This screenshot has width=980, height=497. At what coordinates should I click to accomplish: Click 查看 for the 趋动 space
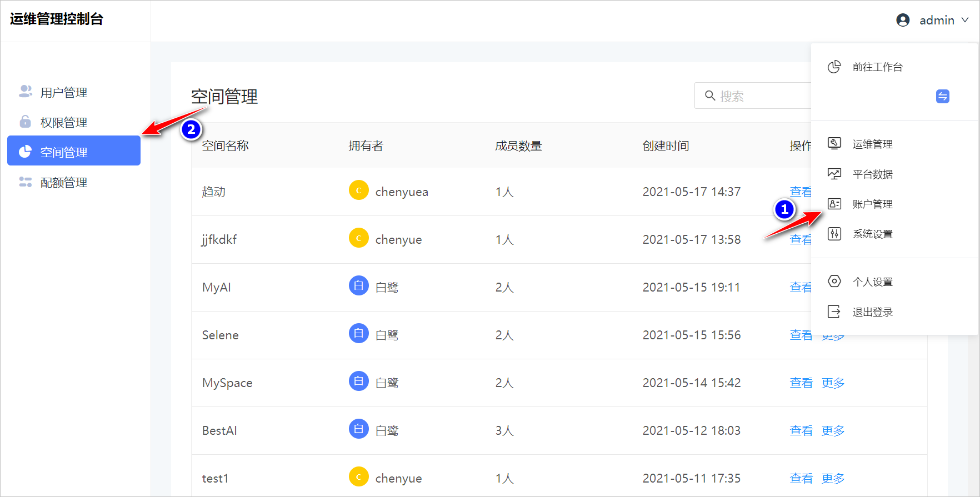pyautogui.click(x=800, y=192)
